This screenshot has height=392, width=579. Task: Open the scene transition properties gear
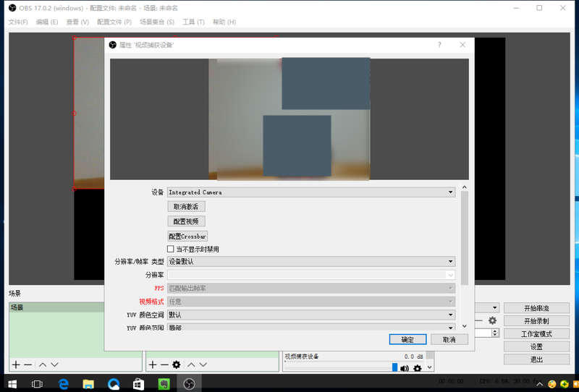pyautogui.click(x=492, y=321)
